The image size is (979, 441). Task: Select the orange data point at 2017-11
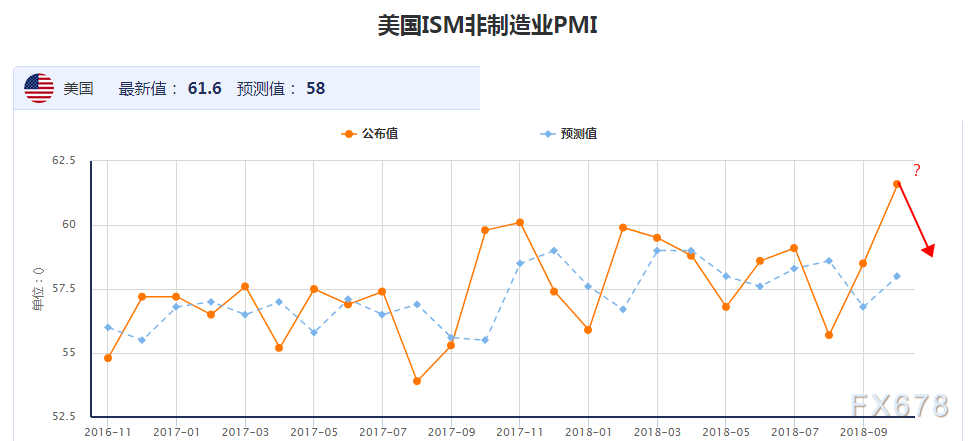pyautogui.click(x=519, y=222)
